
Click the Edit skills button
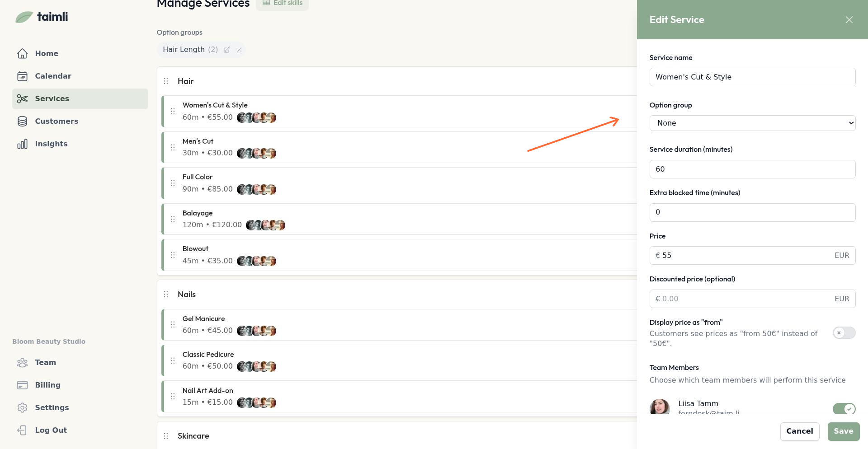click(x=283, y=4)
